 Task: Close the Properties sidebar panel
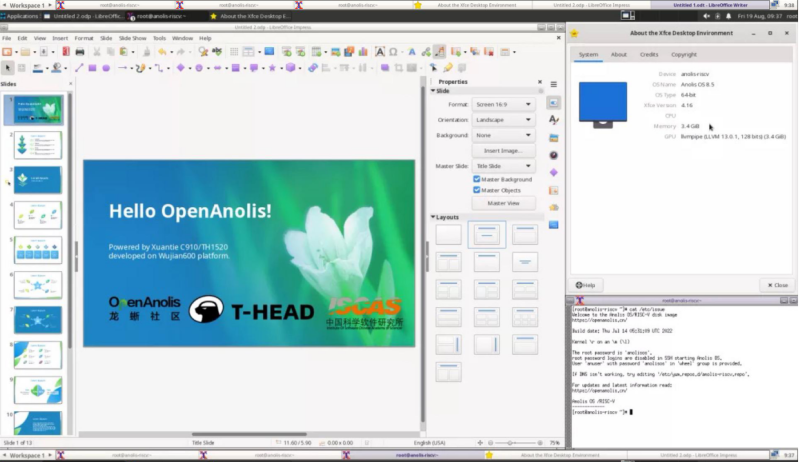[540, 82]
